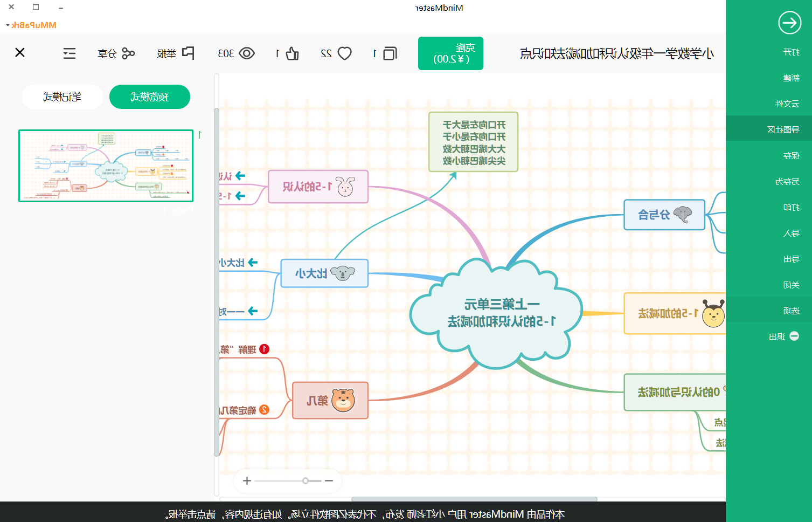
Task: Click the eye views icon
Action: (x=247, y=53)
